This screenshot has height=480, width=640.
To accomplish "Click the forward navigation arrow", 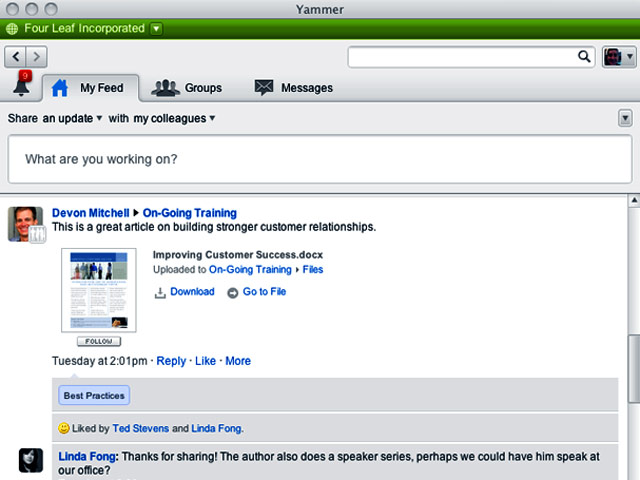I will click(x=37, y=57).
